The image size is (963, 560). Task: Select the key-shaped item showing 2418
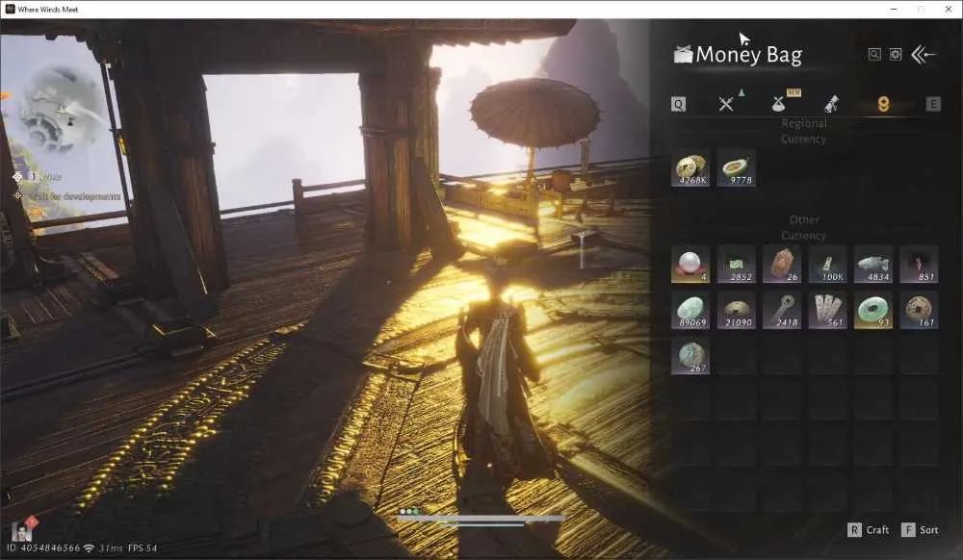(x=782, y=310)
